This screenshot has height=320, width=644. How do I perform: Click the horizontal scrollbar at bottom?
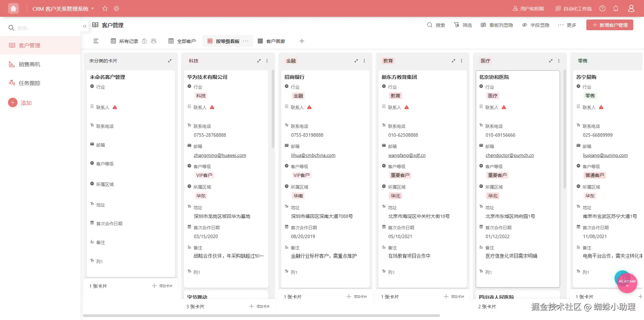click(261, 316)
